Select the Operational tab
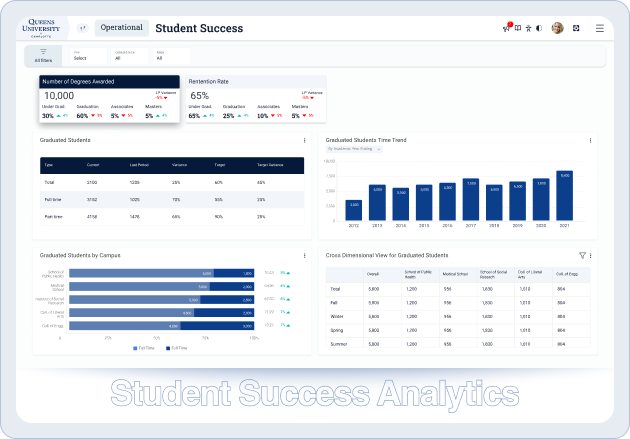630x439 pixels. coord(122,28)
